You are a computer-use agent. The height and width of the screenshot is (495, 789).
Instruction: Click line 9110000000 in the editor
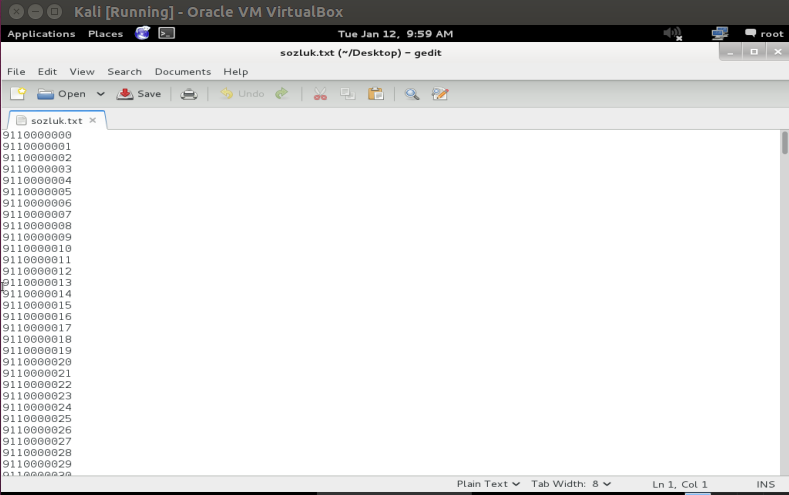[x=37, y=135]
